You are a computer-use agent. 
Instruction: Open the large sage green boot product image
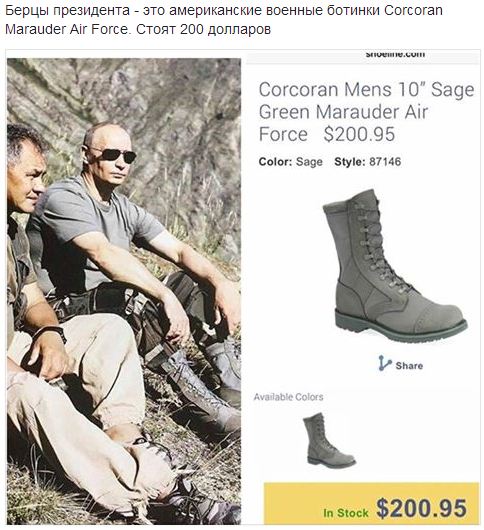click(395, 266)
